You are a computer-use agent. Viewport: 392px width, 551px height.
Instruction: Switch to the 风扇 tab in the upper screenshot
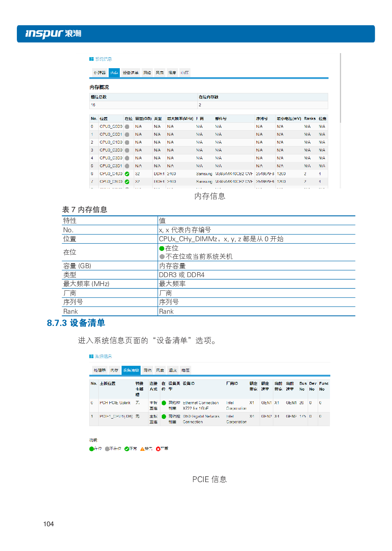coord(160,73)
